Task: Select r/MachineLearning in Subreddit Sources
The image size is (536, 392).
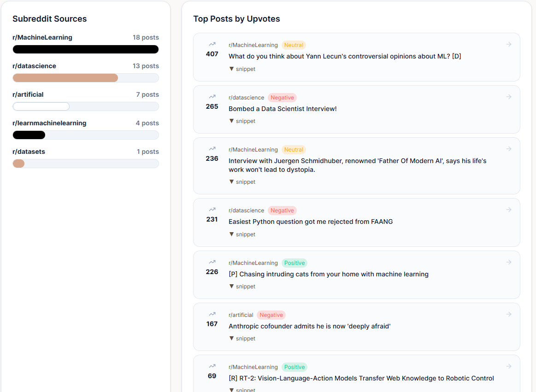Action: click(42, 37)
